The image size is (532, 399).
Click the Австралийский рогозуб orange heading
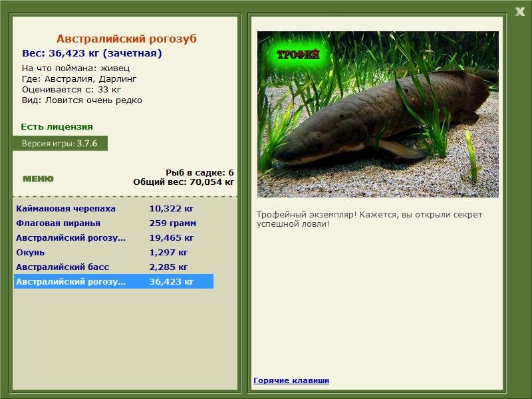[x=126, y=39]
